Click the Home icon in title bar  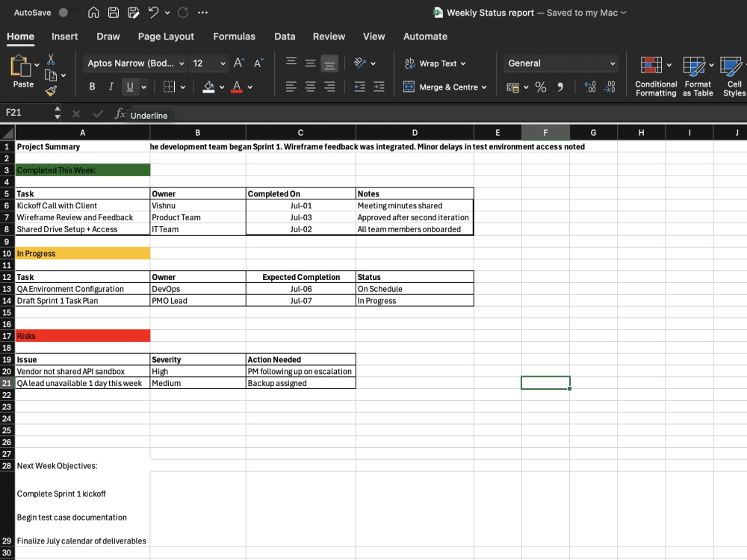pyautogui.click(x=93, y=13)
